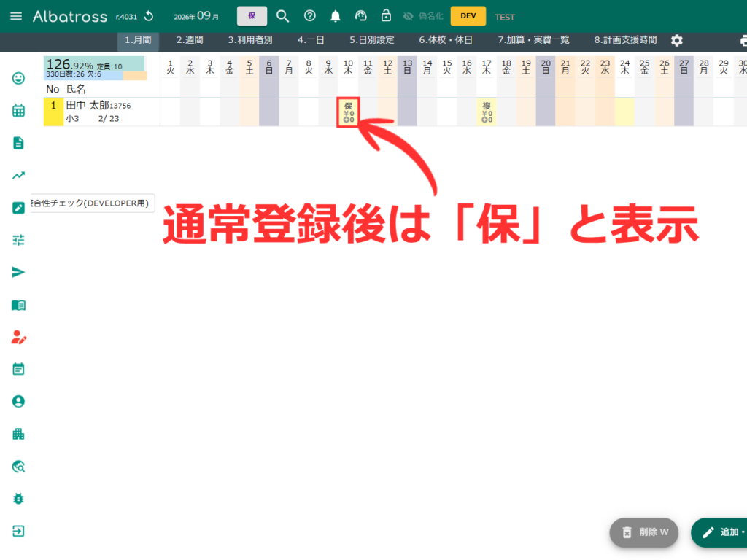Click the logout exit sidebar icon
The image size is (747, 560).
(18, 531)
